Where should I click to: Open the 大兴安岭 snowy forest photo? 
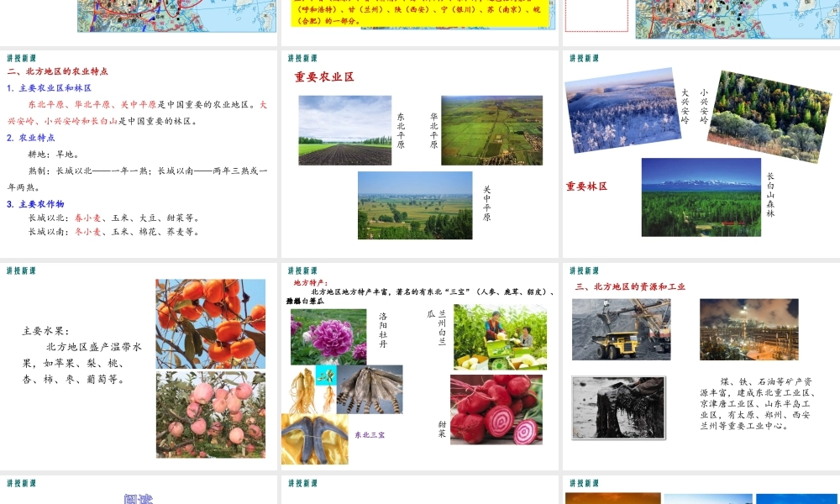(x=622, y=110)
